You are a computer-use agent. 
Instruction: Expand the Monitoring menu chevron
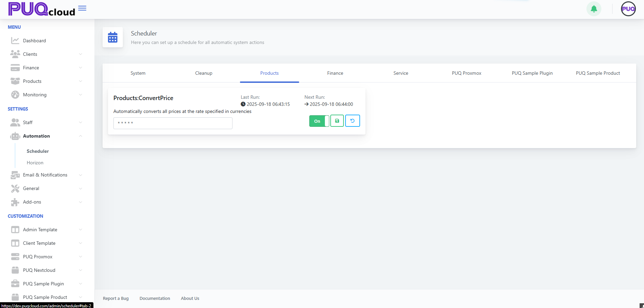(81, 95)
